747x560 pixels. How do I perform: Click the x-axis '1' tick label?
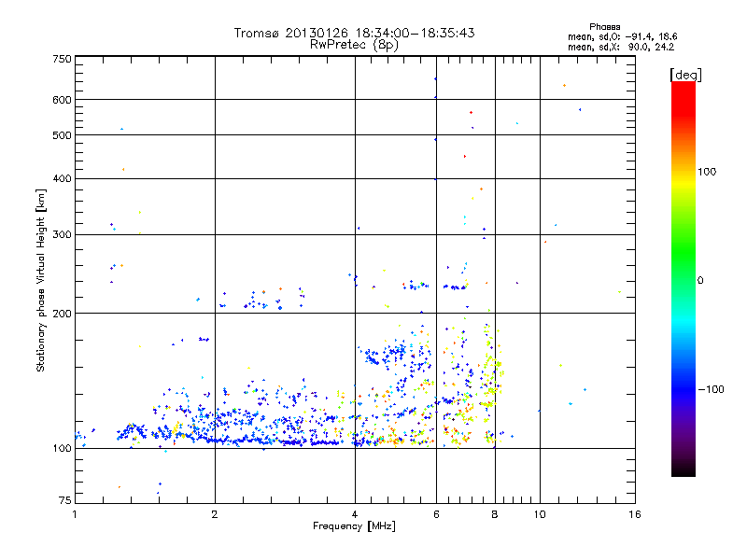[75, 514]
